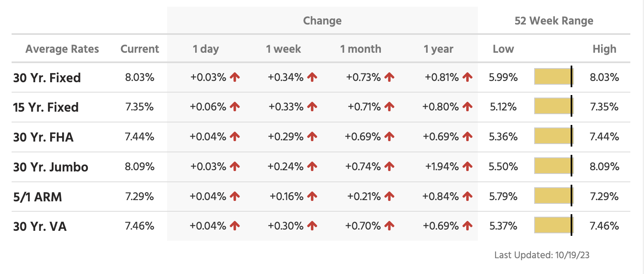Select the 30 Yr. FHA row label
This screenshot has width=644, height=274.
(43, 137)
